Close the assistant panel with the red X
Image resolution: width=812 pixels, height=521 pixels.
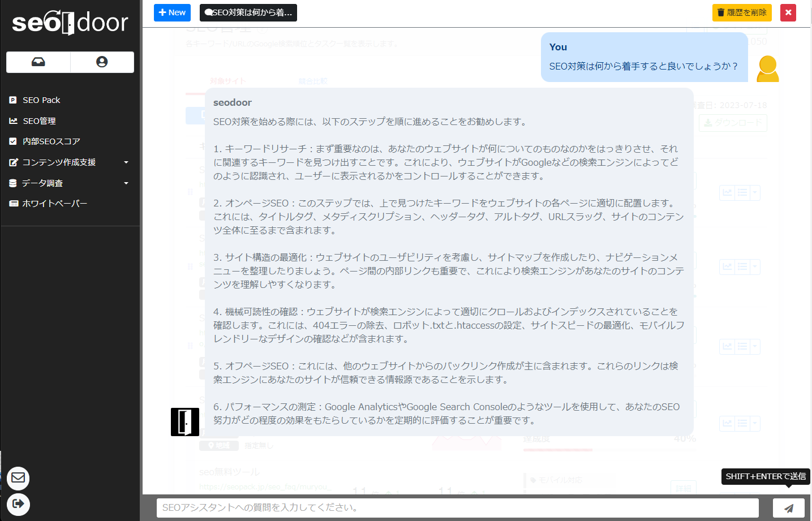(788, 12)
